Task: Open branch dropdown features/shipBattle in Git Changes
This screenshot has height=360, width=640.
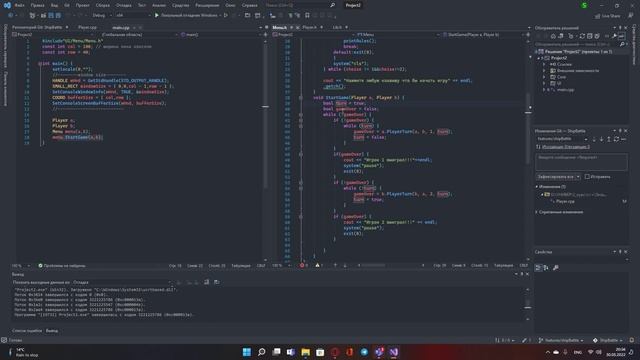Action: [562, 139]
